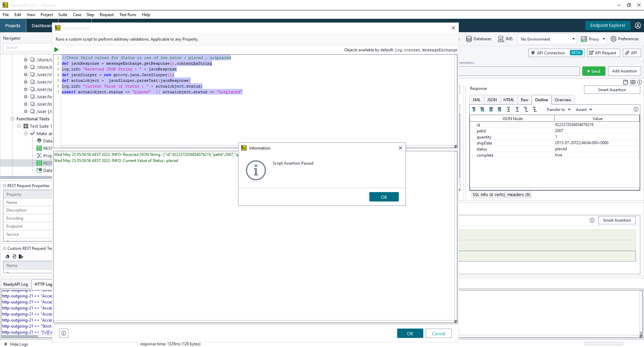
Task: Open the Help menu
Action: 146,15
